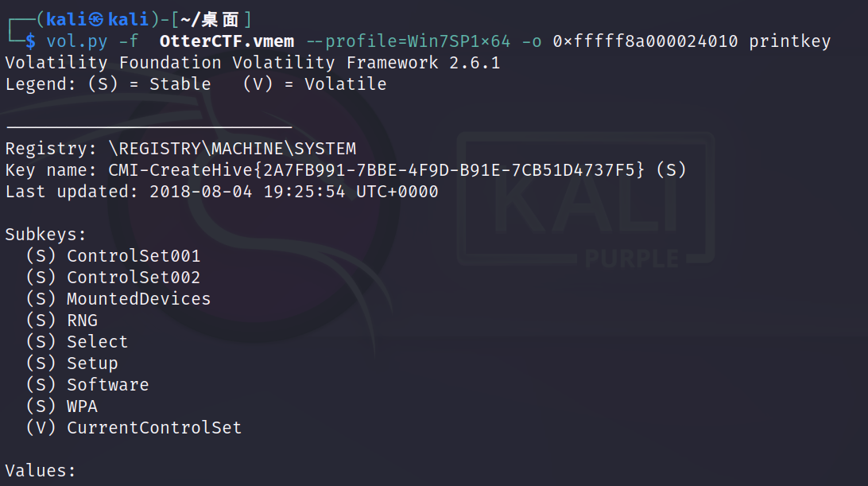Click the vol.py command text
The image size is (868, 486).
[77, 41]
